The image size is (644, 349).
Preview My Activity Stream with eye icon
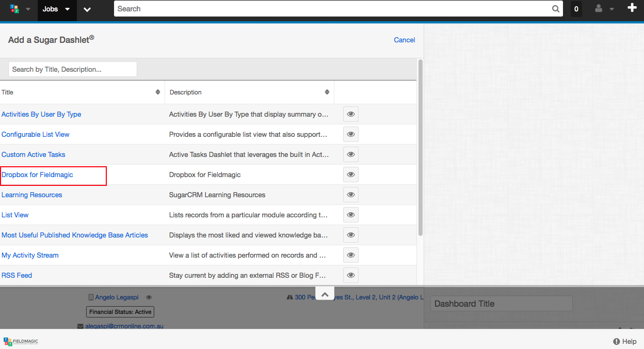pos(351,255)
